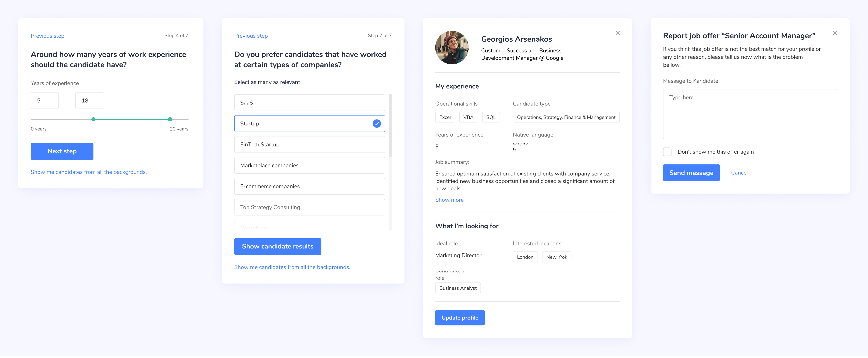Choose the Marketplace companies option
This screenshot has width=868, height=358.
[x=309, y=165]
